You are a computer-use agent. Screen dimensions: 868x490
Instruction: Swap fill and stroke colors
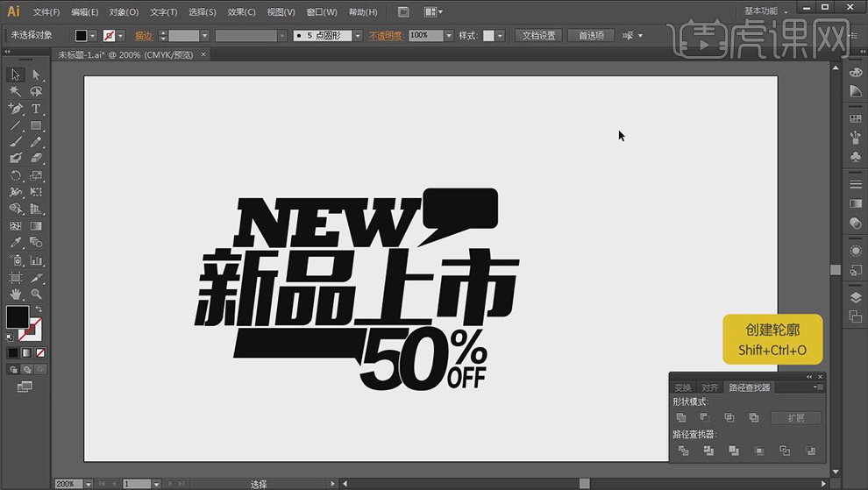(38, 310)
